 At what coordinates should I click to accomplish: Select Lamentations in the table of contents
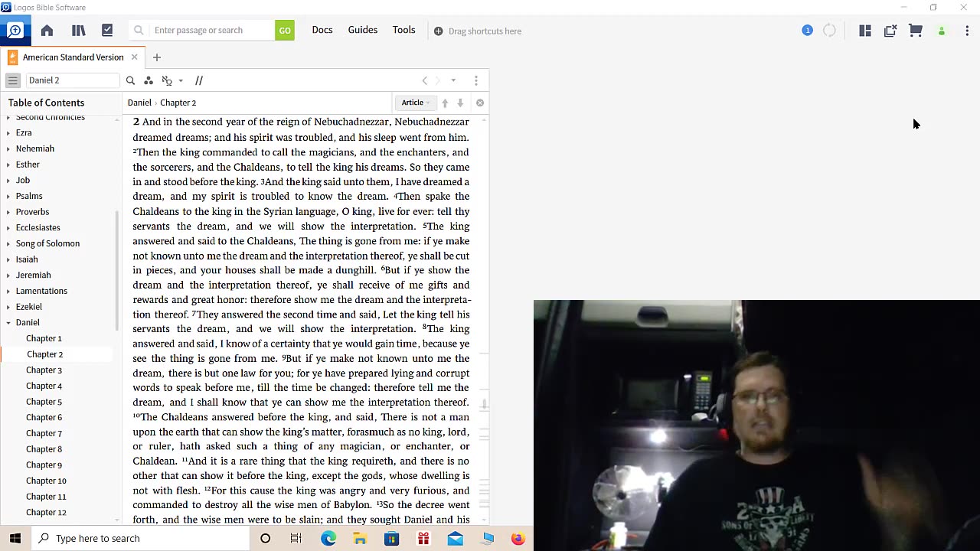point(41,291)
